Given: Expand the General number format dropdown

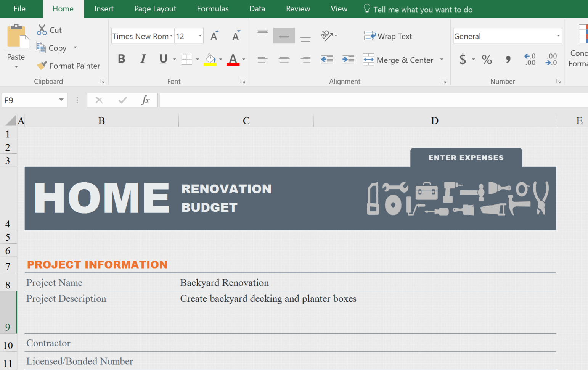Looking at the screenshot, I should [x=559, y=36].
